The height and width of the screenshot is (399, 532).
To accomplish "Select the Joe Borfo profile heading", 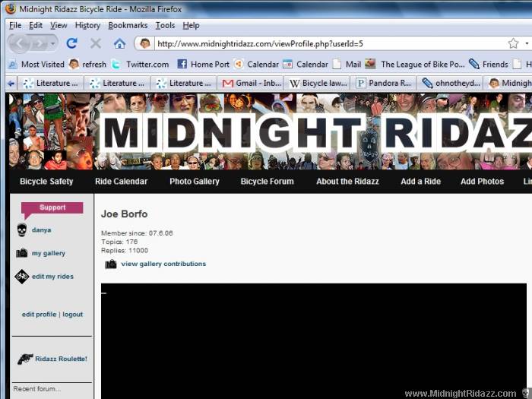I will tap(124, 214).
